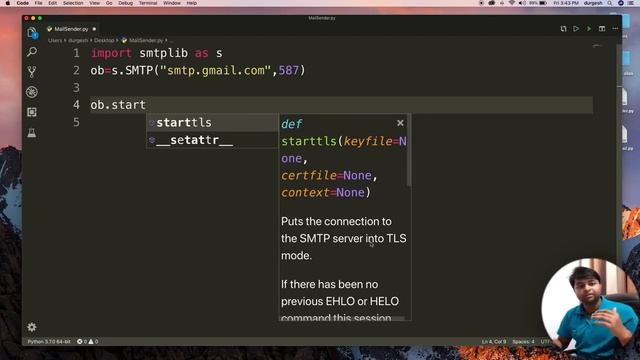640x360 pixels.
Task: Click the Spaces: 4 indentation setting
Action: pos(523,342)
